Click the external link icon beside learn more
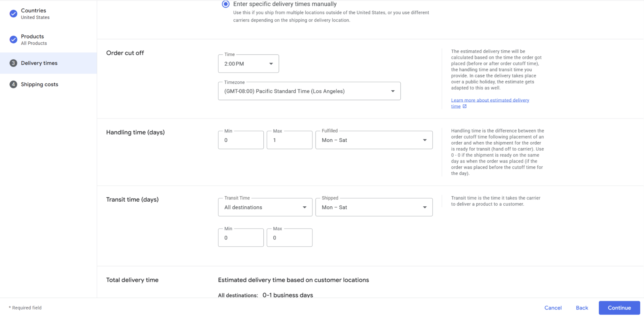 464,106
